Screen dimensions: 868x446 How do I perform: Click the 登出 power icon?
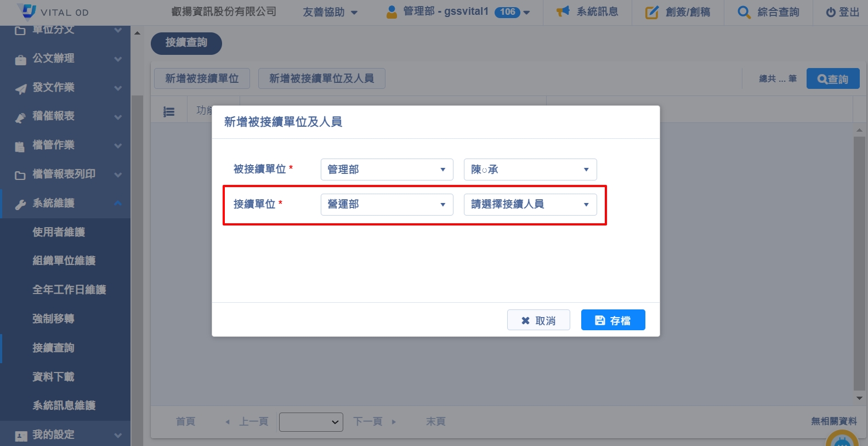pos(831,12)
